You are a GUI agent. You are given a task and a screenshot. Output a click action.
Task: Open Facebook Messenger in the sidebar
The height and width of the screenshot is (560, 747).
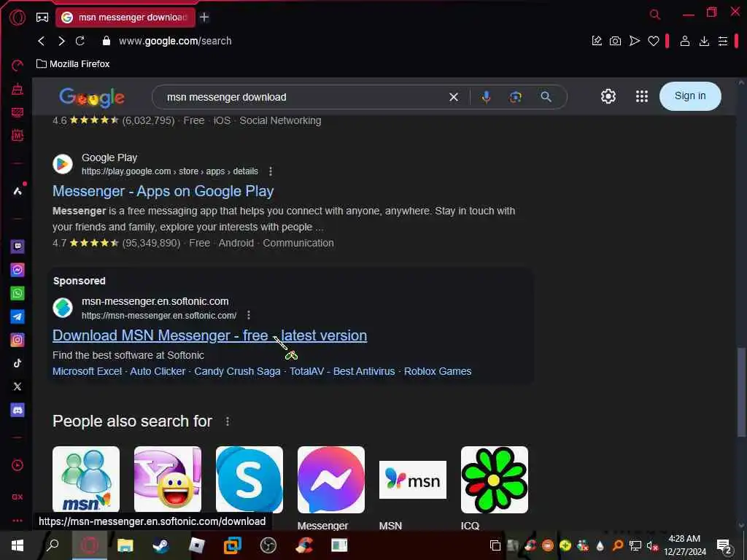[x=18, y=270]
